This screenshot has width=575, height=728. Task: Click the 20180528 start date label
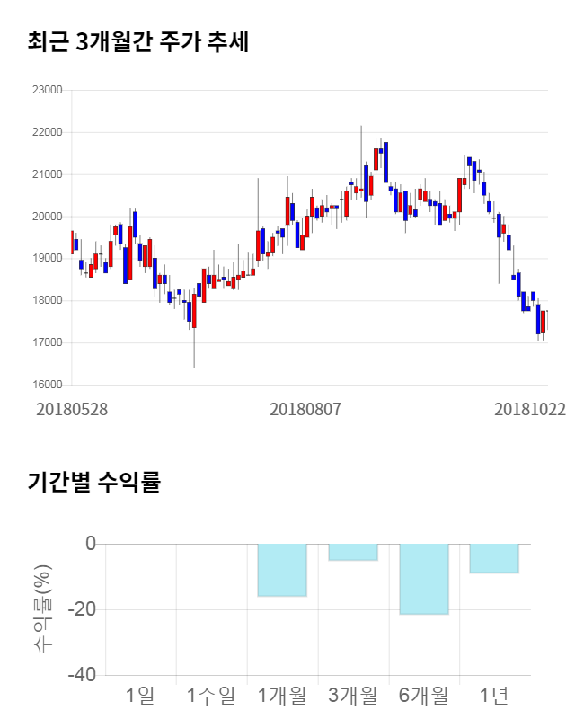[x=72, y=409]
